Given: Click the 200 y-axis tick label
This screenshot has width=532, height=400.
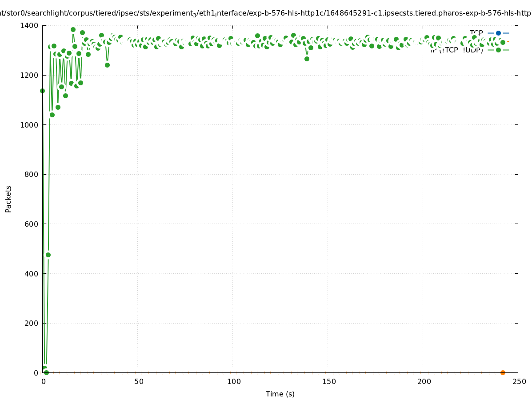Looking at the screenshot, I should point(32,323).
